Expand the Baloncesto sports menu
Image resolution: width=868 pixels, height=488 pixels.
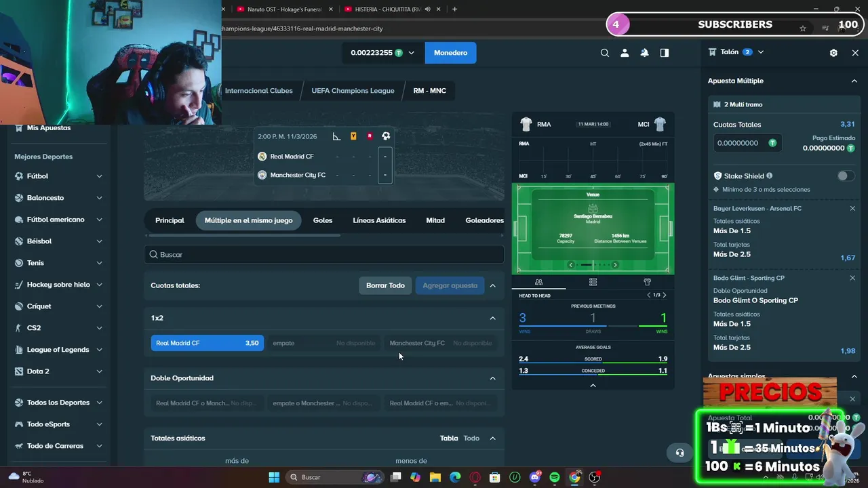(x=99, y=198)
